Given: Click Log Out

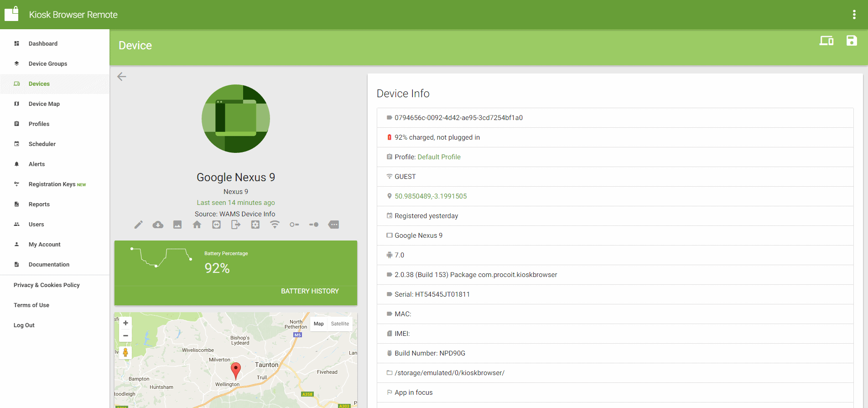Looking at the screenshot, I should tap(24, 325).
